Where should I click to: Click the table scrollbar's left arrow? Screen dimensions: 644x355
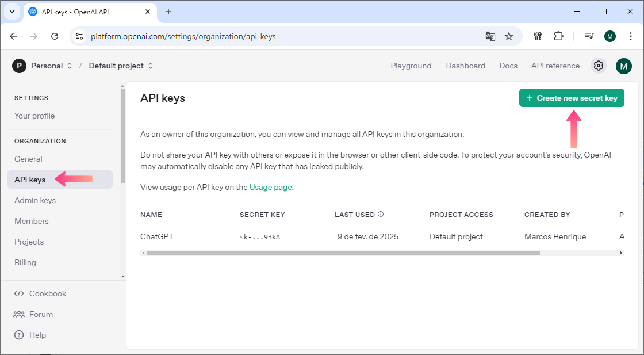click(143, 253)
